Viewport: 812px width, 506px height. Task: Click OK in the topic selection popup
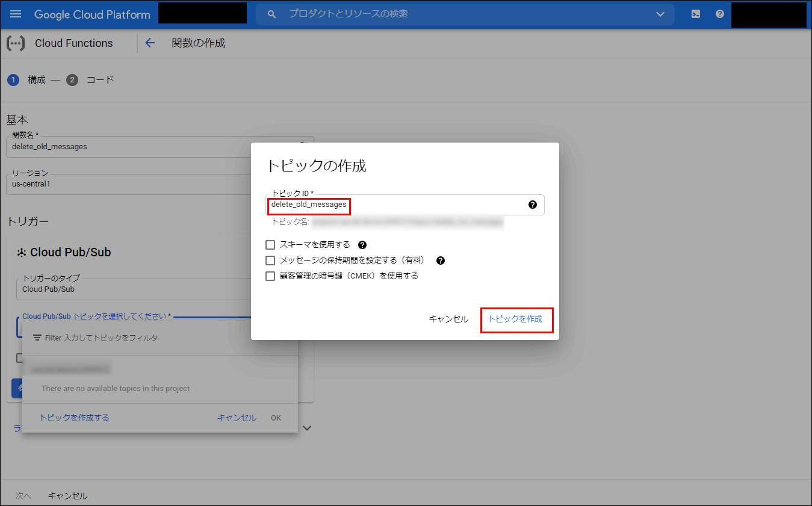pyautogui.click(x=276, y=418)
